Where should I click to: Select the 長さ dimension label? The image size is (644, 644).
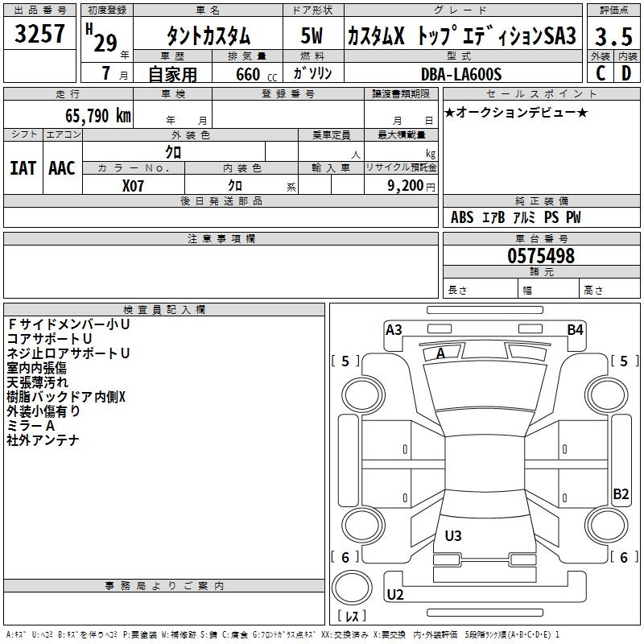pos(457,291)
